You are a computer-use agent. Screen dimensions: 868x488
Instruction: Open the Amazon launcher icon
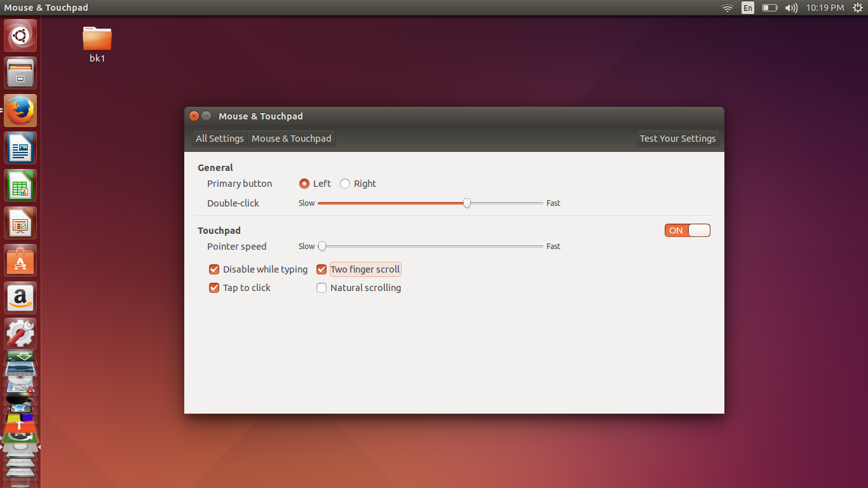click(20, 297)
